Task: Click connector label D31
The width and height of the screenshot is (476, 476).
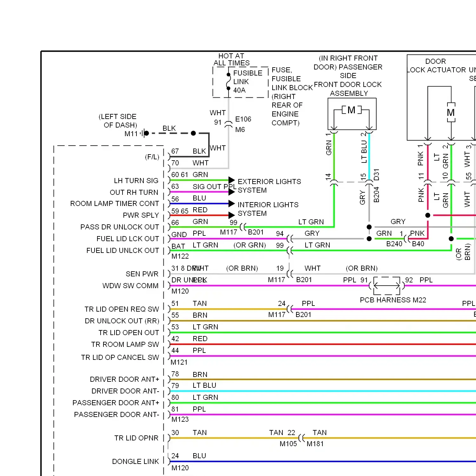Action: 376,175
